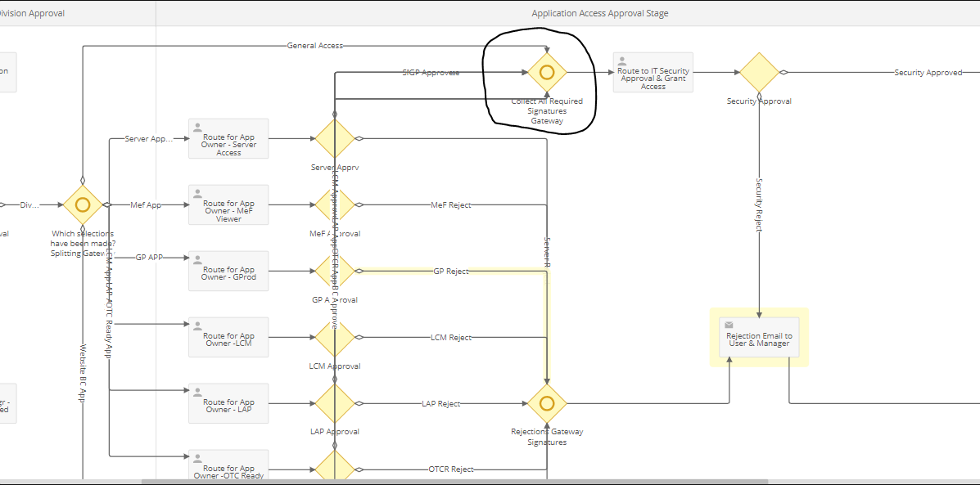Select the Rejections Gateway Signatures diamond

tap(547, 403)
